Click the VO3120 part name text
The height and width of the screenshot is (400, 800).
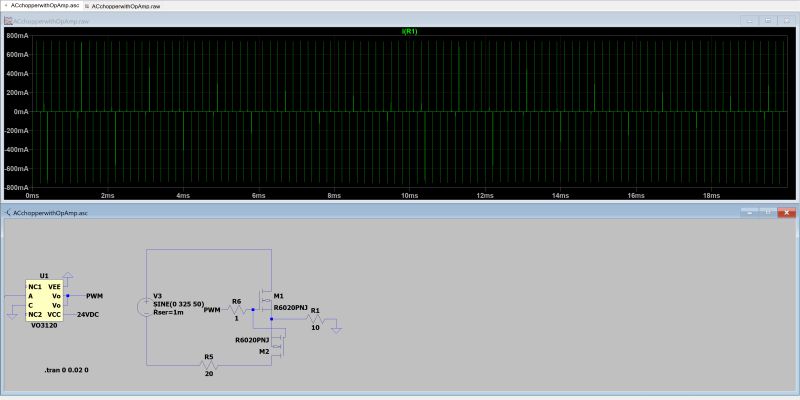pyautogui.click(x=44, y=326)
